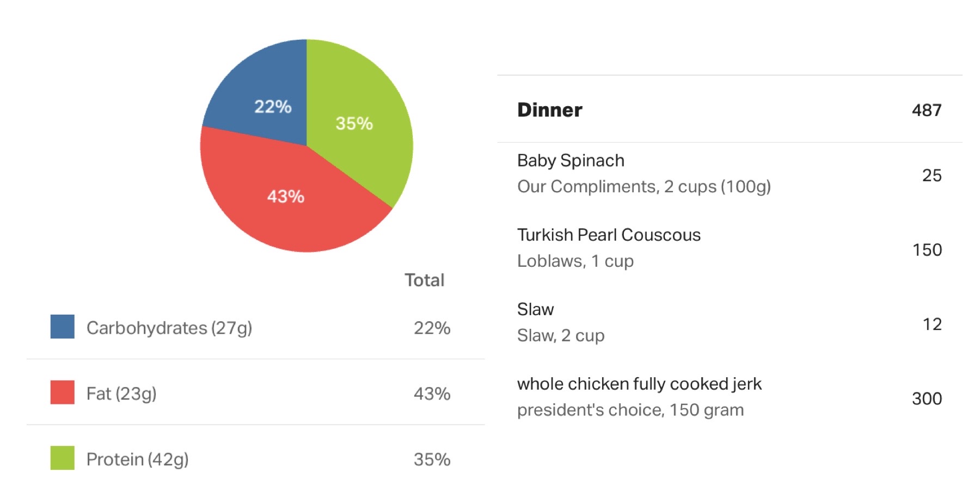Click the Dinner total 487 calories
The width and height of the screenshot is (980, 497).
pyautogui.click(x=927, y=111)
